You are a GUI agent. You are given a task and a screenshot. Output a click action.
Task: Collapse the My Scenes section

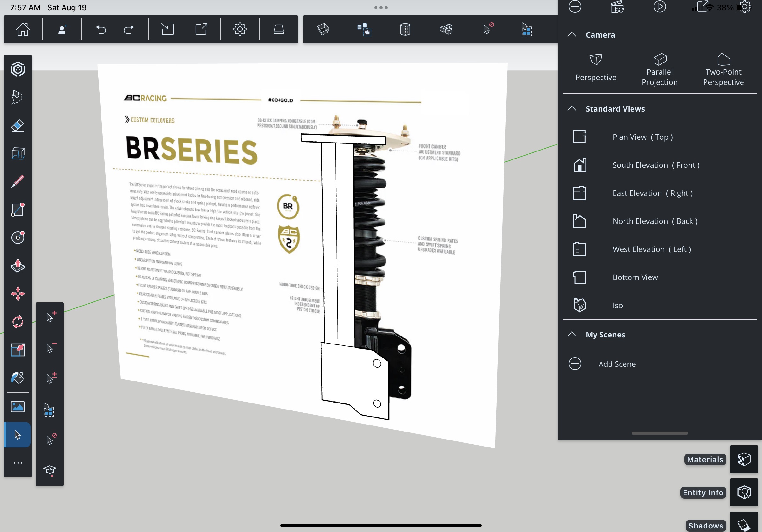pyautogui.click(x=572, y=334)
